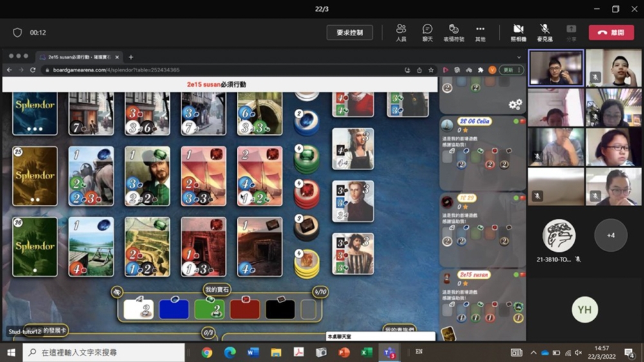Viewport: 644px width, 362px height.
Task: Click the 本桌聊天室 table chat input
Action: click(381, 336)
